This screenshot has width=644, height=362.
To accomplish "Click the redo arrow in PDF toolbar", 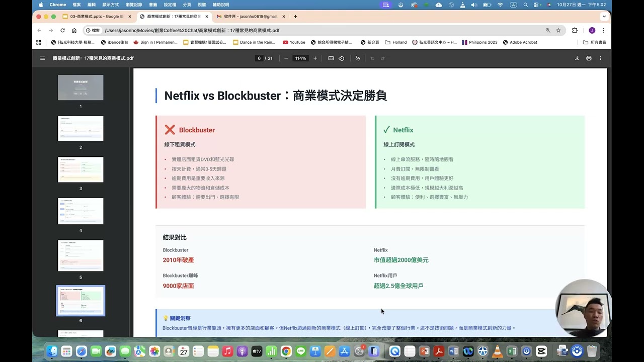I will click(382, 58).
